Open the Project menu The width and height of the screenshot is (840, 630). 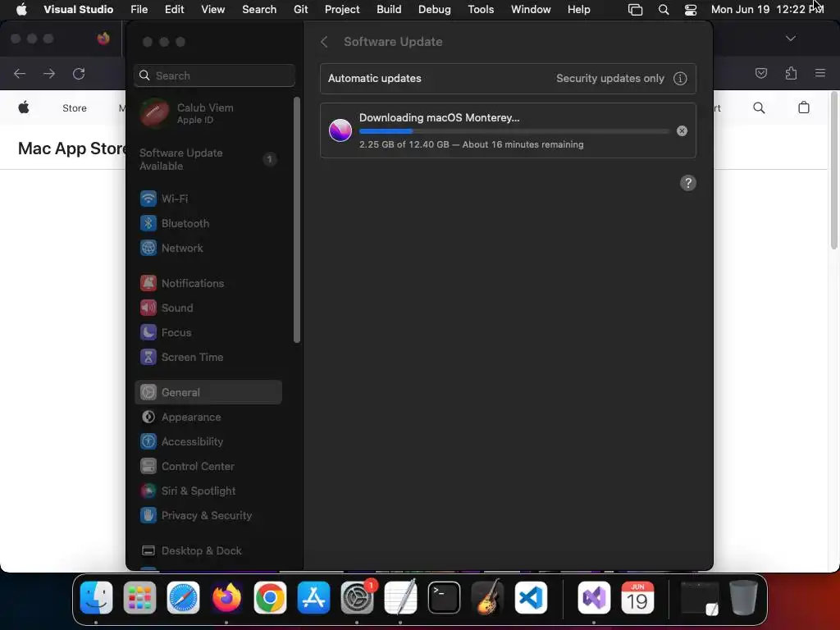[342, 10]
